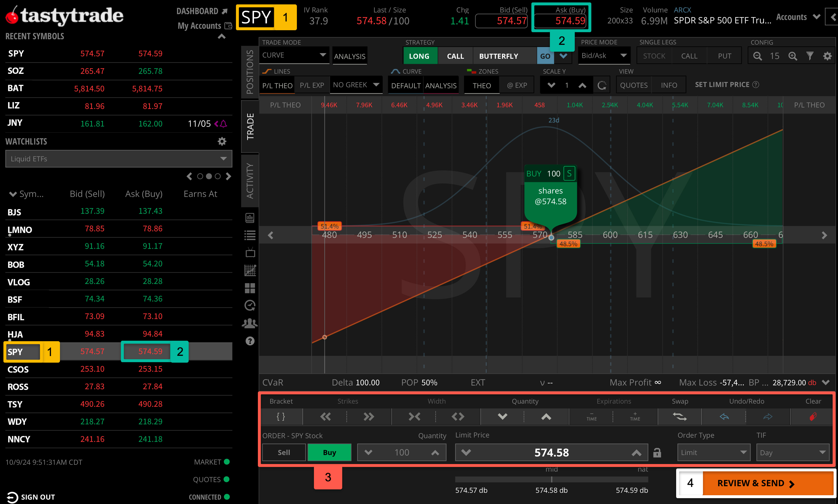
Task: Switch view from QUOTES to INFO
Action: (x=668, y=85)
